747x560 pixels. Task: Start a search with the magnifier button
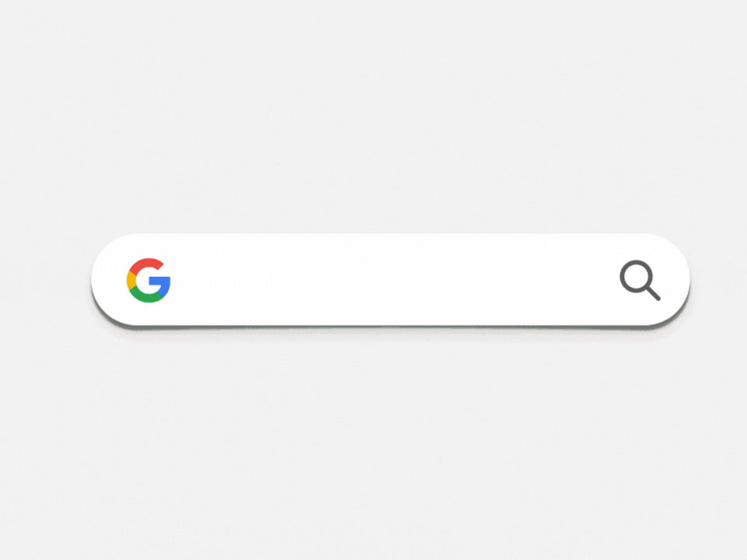point(640,281)
